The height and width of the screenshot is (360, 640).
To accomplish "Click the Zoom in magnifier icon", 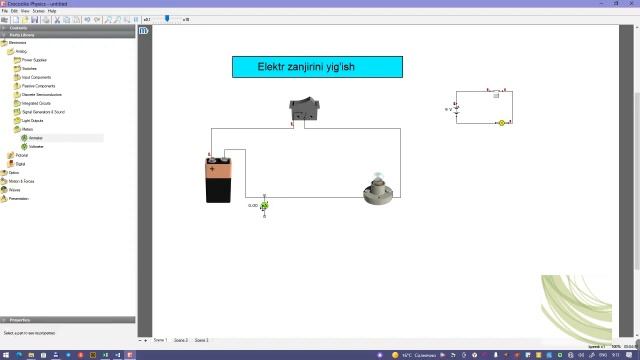I will click(x=108, y=20).
